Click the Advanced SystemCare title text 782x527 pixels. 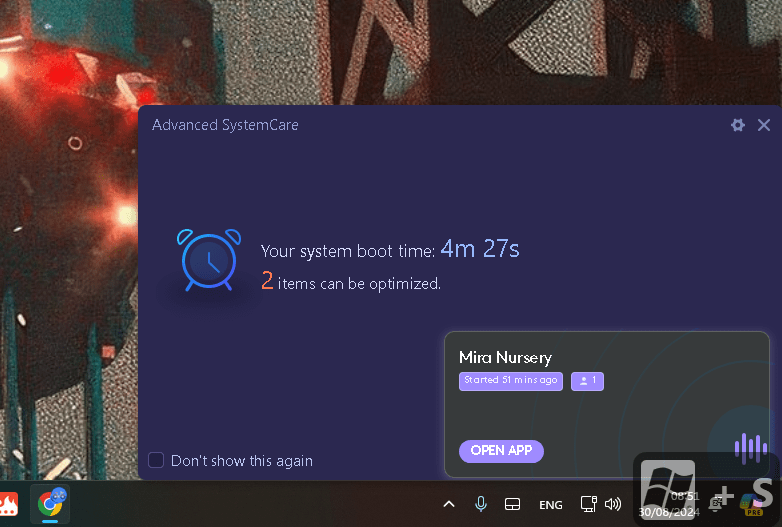click(225, 125)
